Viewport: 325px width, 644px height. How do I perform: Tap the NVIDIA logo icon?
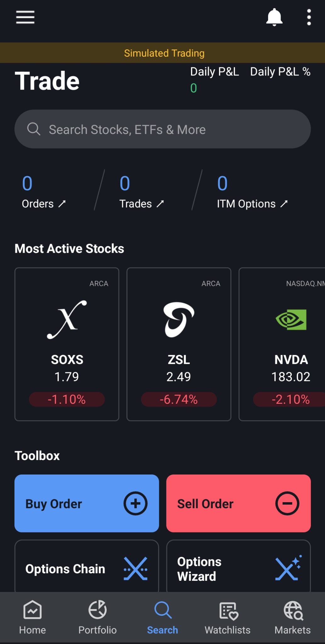(291, 319)
